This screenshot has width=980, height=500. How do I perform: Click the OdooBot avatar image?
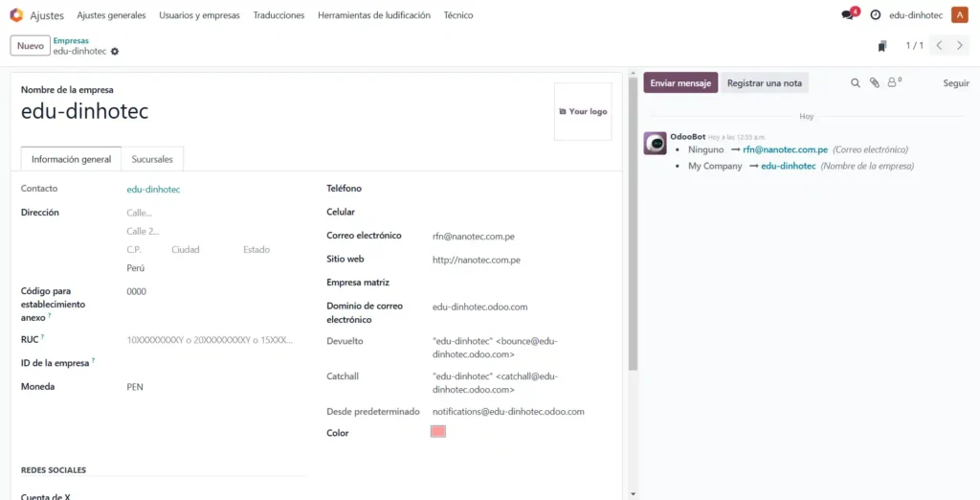[x=655, y=144]
